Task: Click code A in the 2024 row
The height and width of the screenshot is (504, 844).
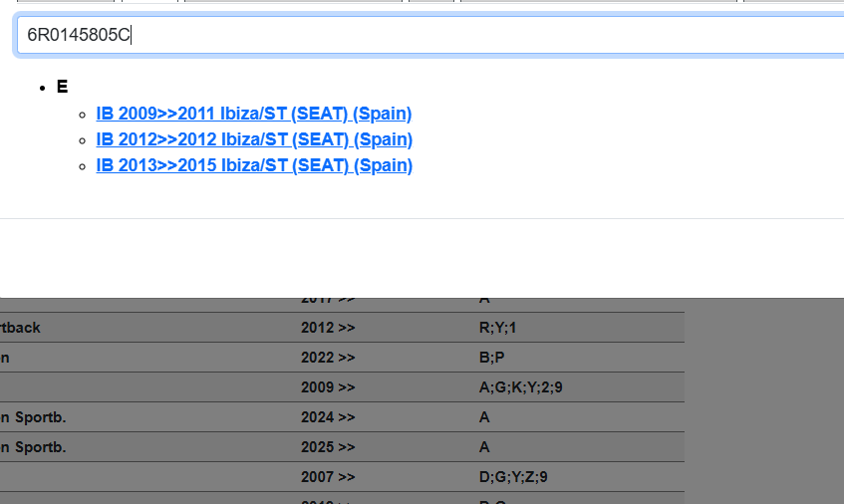Action: coord(484,417)
